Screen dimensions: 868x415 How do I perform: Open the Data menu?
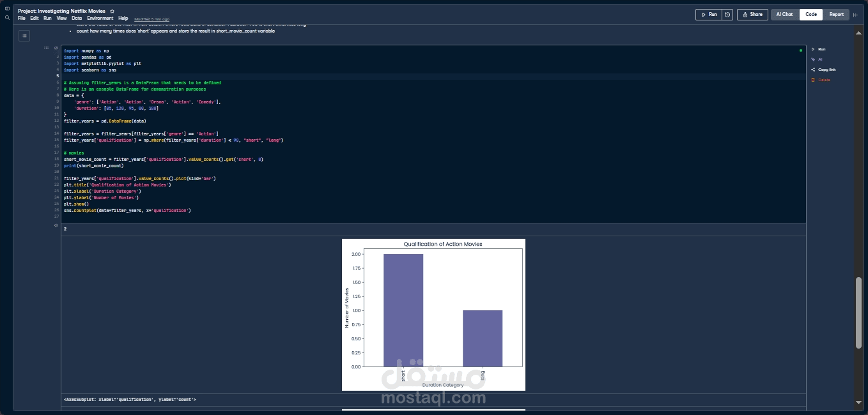pyautogui.click(x=77, y=19)
